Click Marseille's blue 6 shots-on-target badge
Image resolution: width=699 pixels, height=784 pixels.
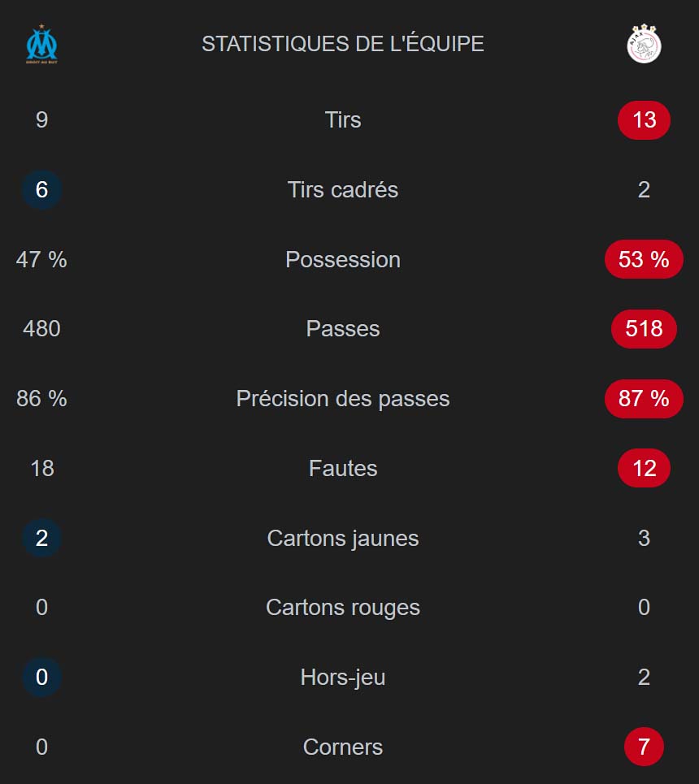tap(42, 190)
